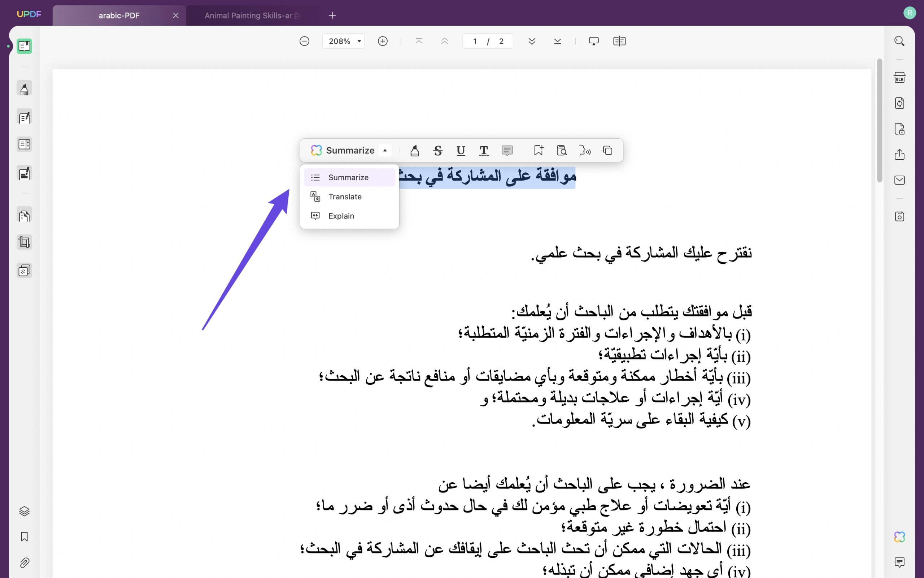Close the arabic-PDF tab

coord(176,16)
